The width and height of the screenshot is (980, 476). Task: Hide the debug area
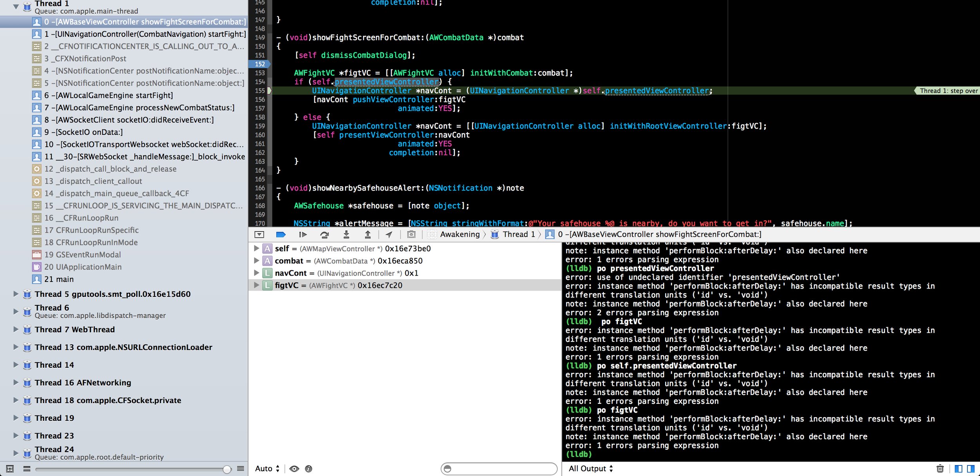click(x=260, y=234)
